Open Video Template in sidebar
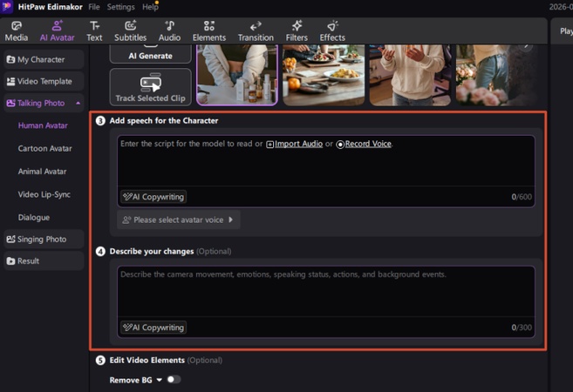Viewport: 573px width, 392px height. click(44, 81)
